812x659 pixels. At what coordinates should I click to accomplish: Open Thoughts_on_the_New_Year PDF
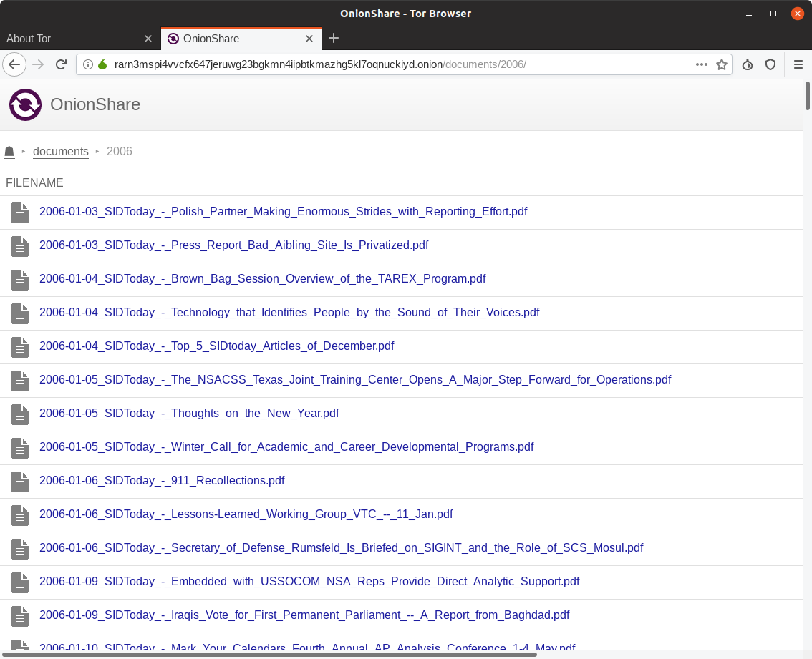(189, 414)
